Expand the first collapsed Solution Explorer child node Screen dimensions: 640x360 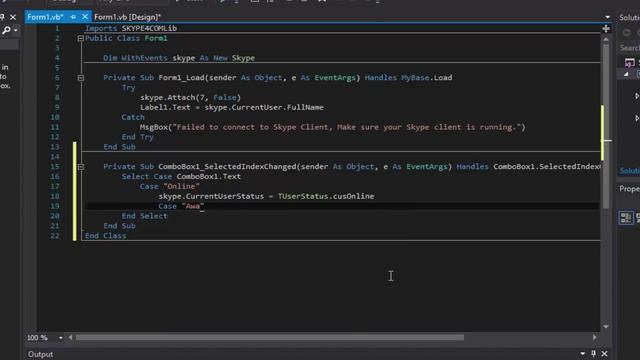click(x=637, y=96)
